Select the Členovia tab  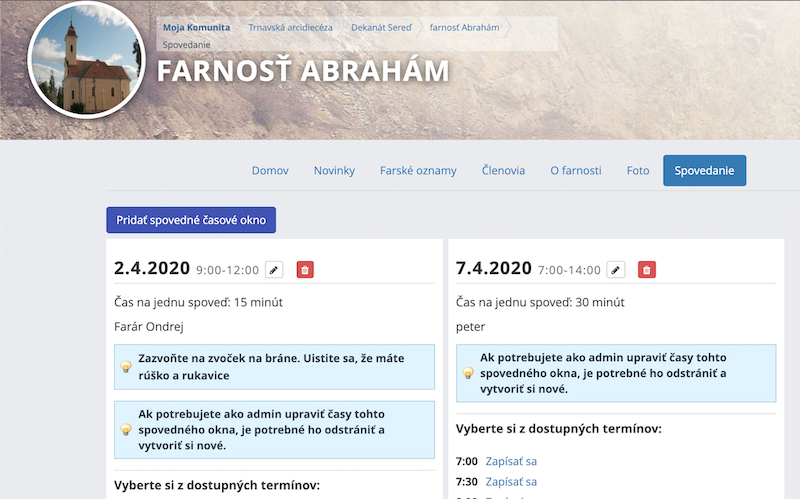503,171
